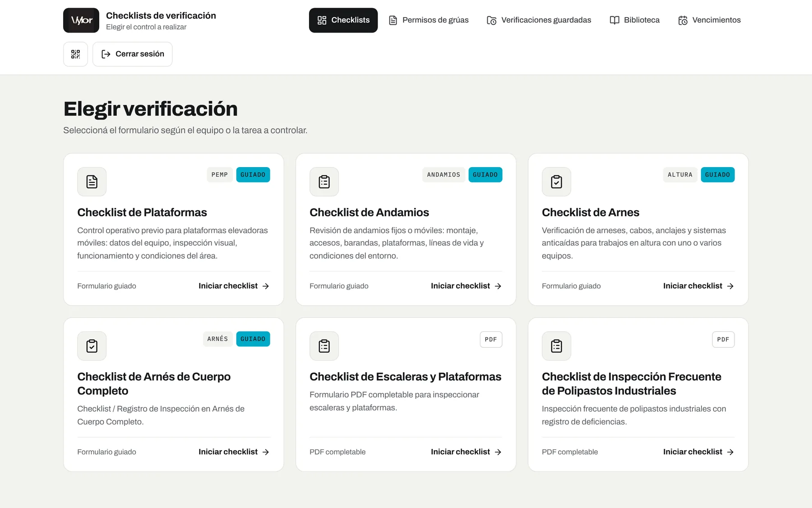Image resolution: width=812 pixels, height=508 pixels.
Task: Click the GUIADO badge on Arnés de Cuerpo Completo card
Action: pos(253,339)
